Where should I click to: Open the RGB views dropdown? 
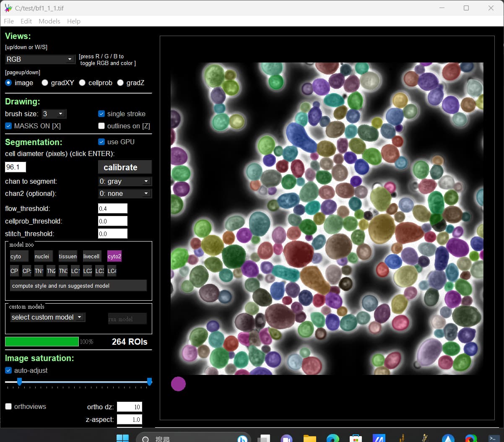click(40, 59)
